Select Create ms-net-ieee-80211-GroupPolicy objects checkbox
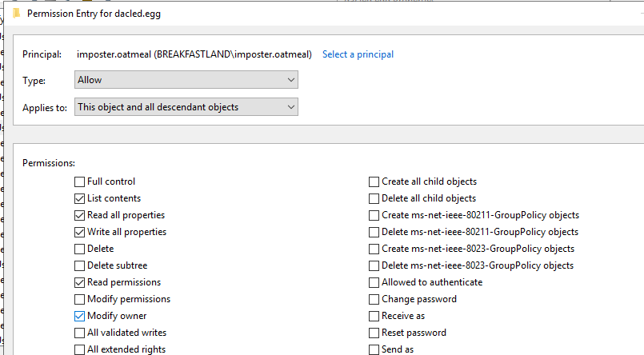 click(374, 215)
